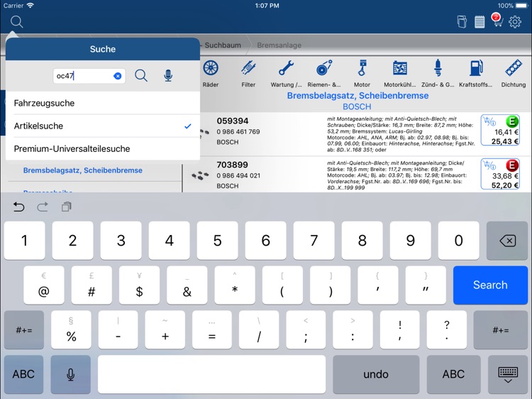Select Fahrzeugsuche search mode
Screen dimensions: 532x399
click(x=103, y=103)
